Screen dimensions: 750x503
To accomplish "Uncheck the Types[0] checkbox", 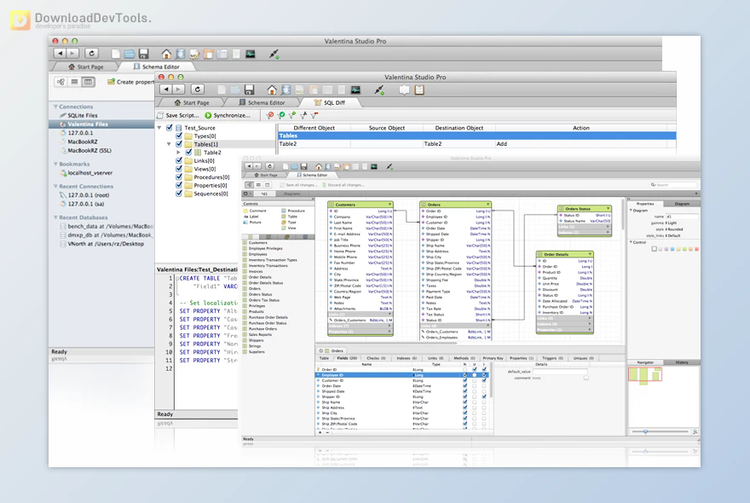I will (x=179, y=136).
